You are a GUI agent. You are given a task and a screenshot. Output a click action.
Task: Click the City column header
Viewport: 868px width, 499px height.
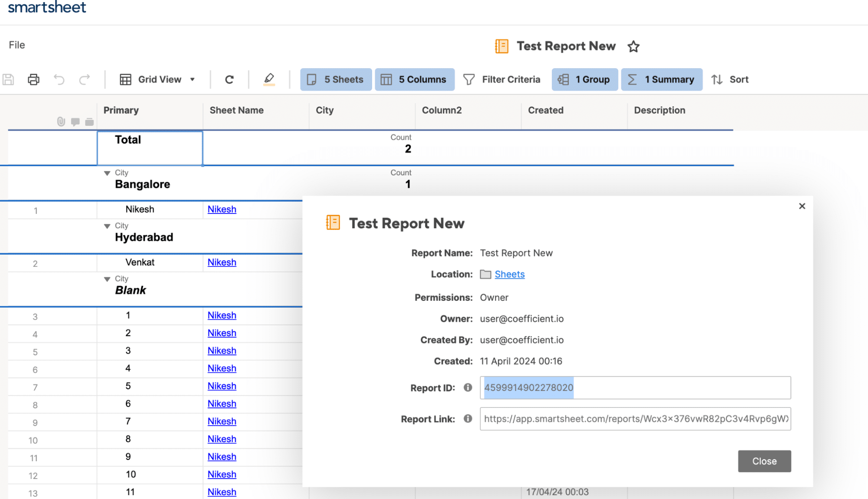point(362,110)
